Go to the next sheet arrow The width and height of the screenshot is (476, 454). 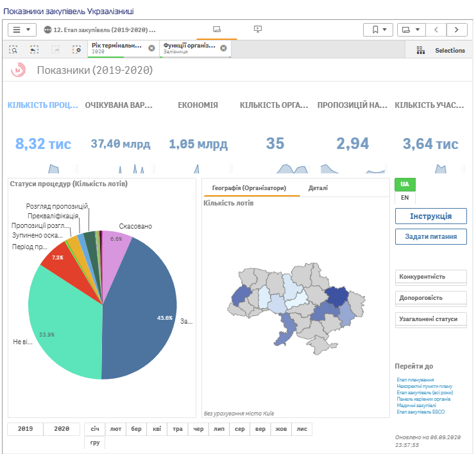(x=457, y=30)
